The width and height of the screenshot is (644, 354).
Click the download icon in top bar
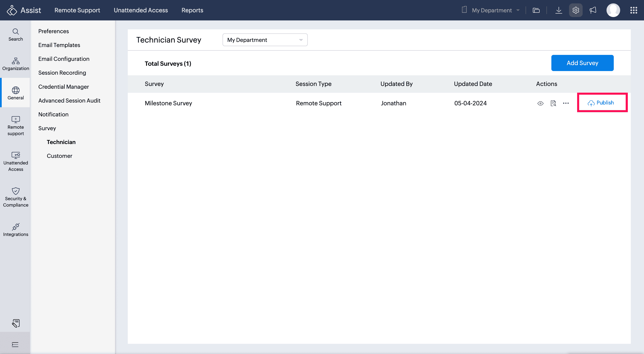pyautogui.click(x=559, y=10)
